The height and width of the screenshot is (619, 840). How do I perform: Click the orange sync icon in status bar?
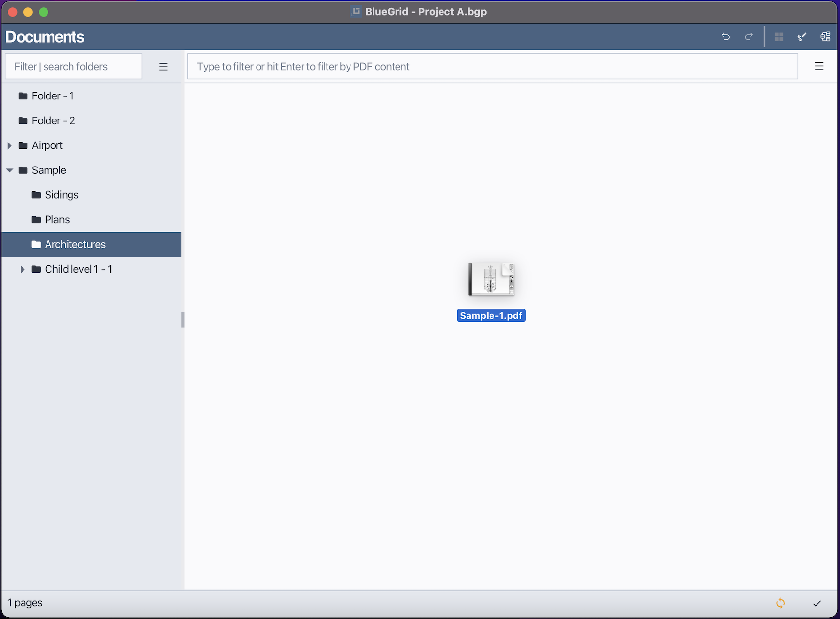pos(781,603)
